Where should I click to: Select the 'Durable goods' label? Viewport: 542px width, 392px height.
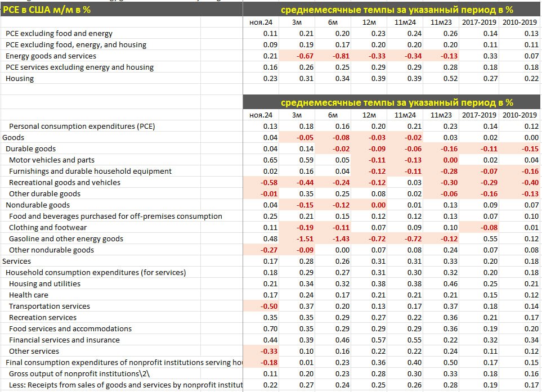[31, 149]
